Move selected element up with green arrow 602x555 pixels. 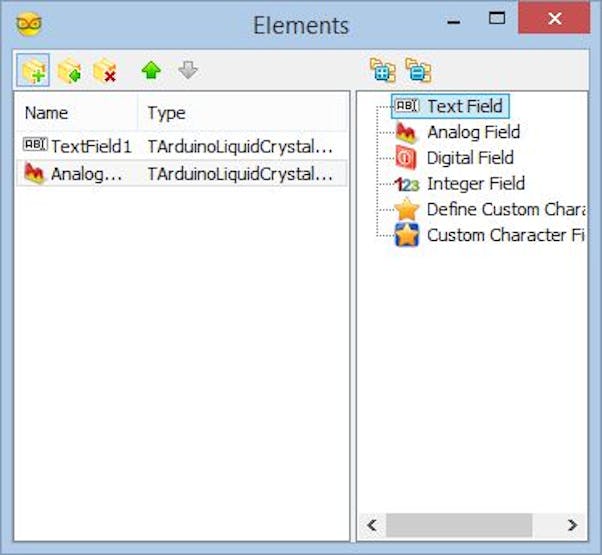coord(151,71)
